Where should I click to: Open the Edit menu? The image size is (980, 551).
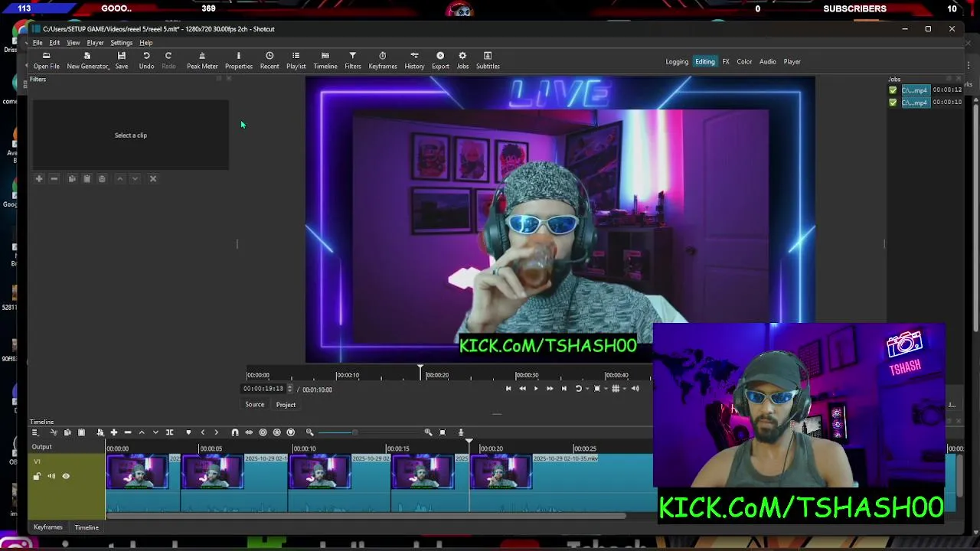click(54, 43)
